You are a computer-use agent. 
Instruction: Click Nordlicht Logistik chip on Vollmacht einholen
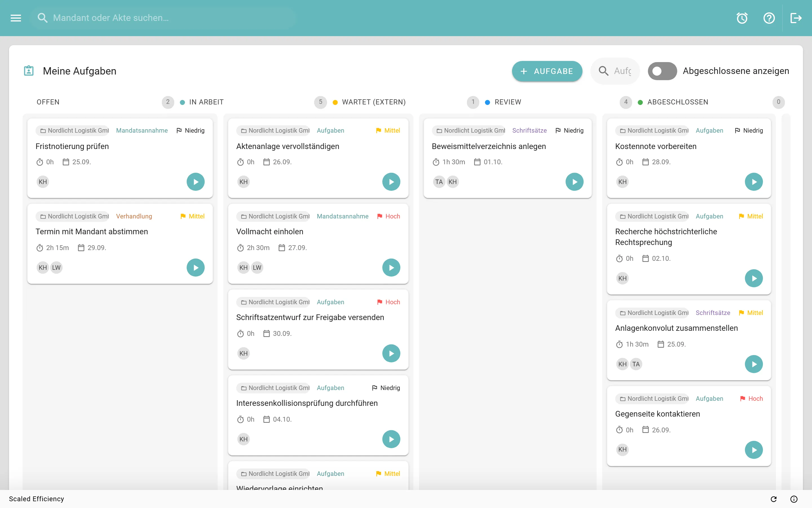click(x=273, y=216)
